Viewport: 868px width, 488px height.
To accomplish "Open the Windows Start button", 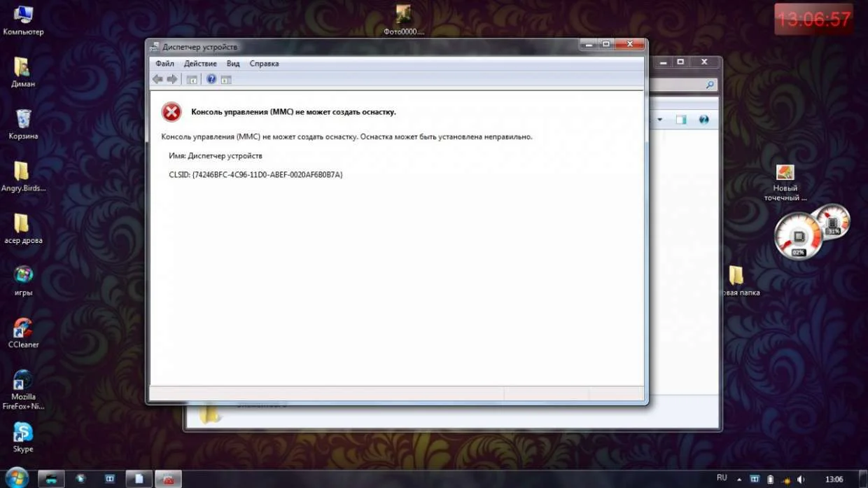I will click(x=16, y=477).
